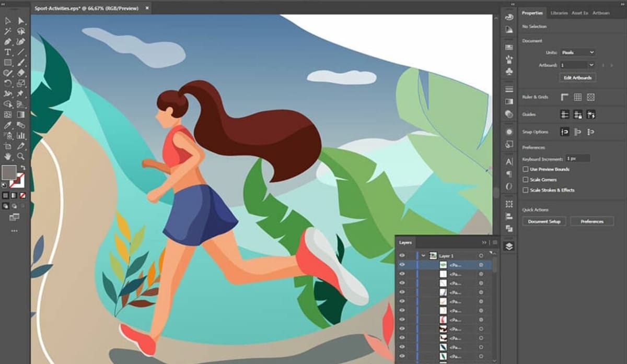Choose the Direct Selection tool

pos(21,21)
